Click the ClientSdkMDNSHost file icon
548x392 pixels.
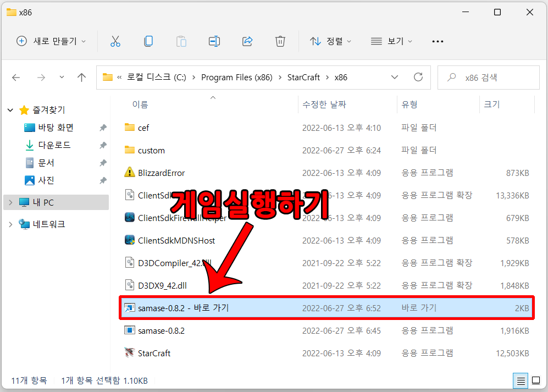(130, 240)
